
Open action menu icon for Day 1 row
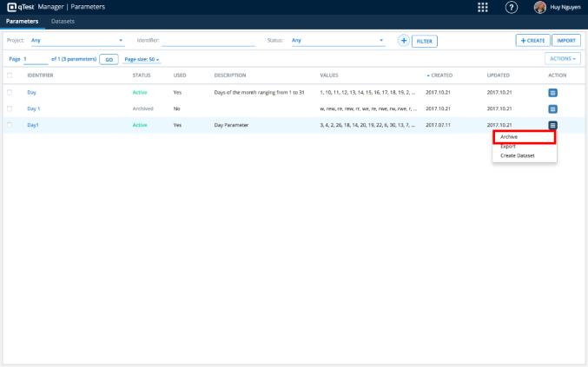pyautogui.click(x=552, y=108)
